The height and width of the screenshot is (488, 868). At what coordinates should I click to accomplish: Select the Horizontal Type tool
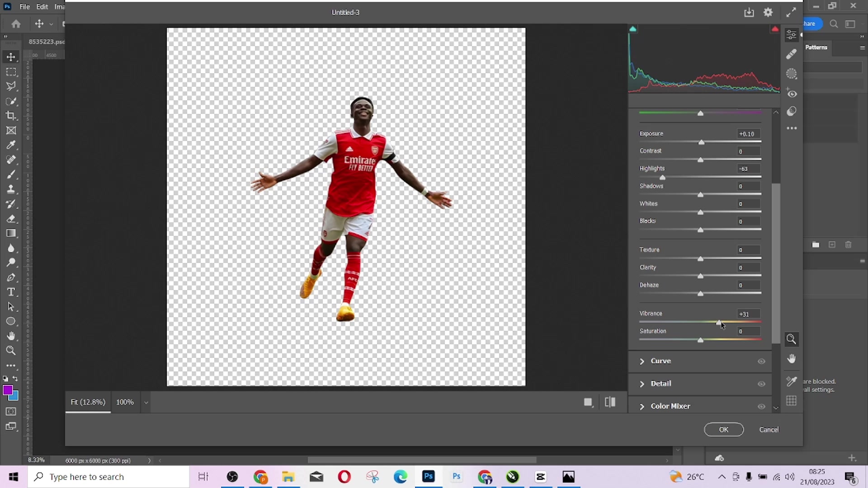point(11,292)
